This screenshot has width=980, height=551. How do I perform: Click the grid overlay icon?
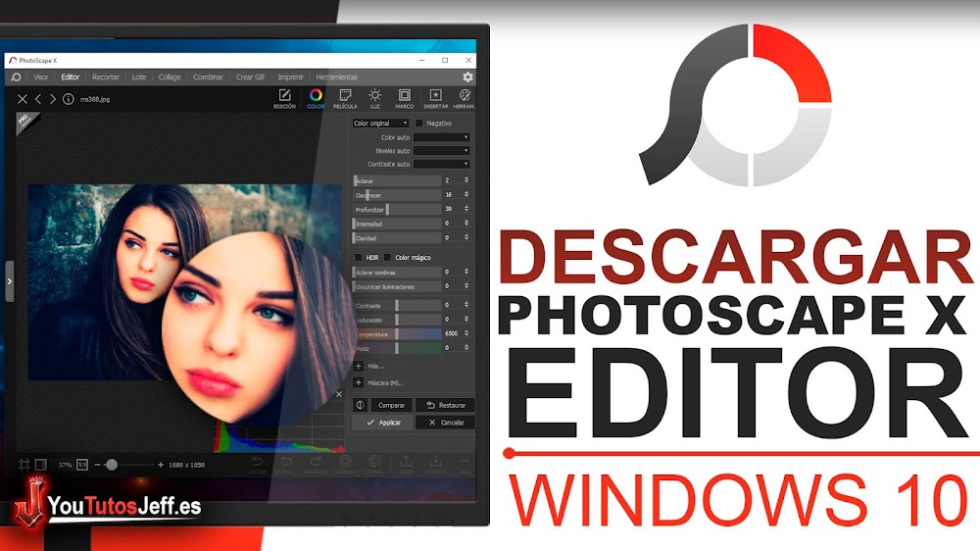[24, 465]
